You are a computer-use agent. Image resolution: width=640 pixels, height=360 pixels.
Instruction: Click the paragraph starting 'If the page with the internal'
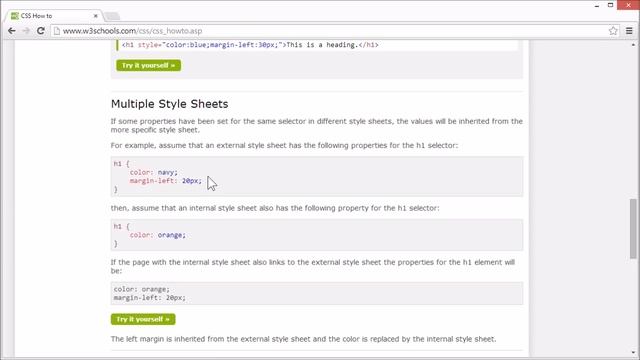313,267
